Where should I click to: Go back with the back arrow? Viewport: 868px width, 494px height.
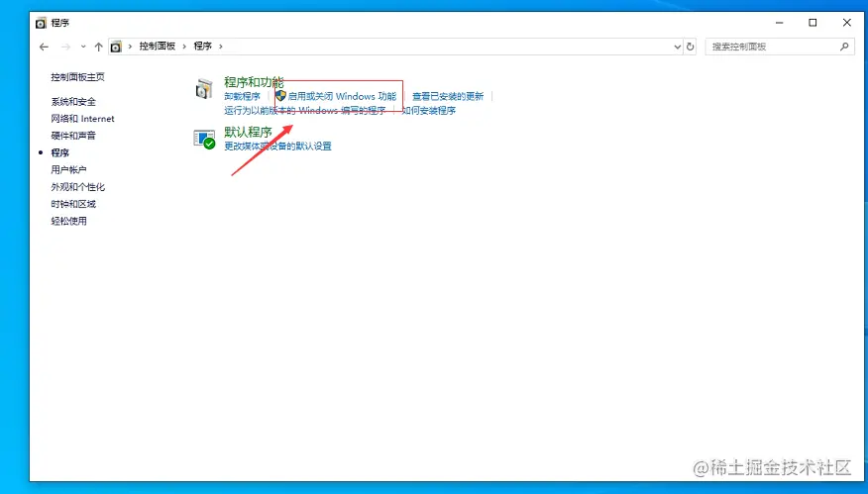pos(44,47)
